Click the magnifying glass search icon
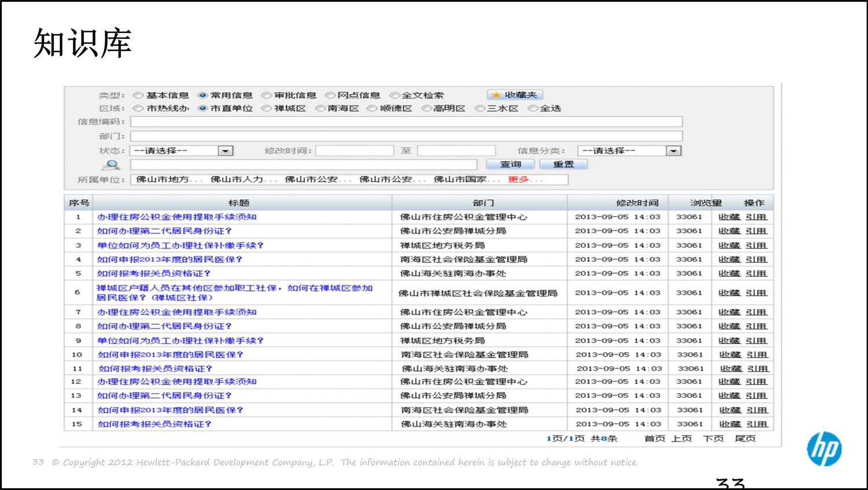 coord(111,164)
